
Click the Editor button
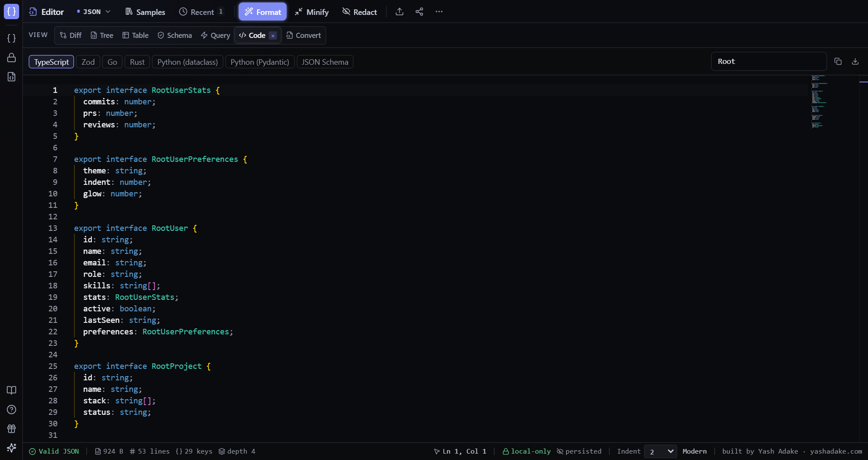46,12
